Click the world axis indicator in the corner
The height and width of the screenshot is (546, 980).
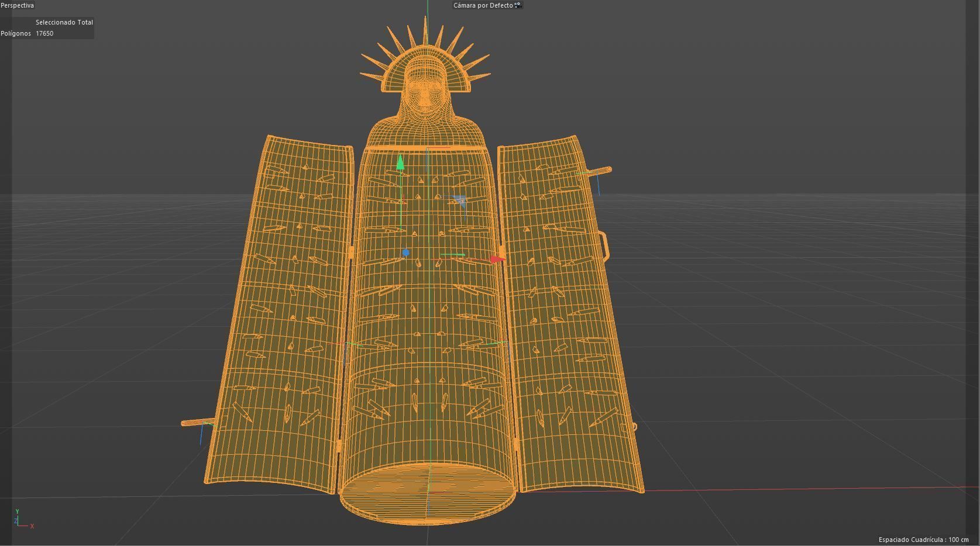[23, 519]
